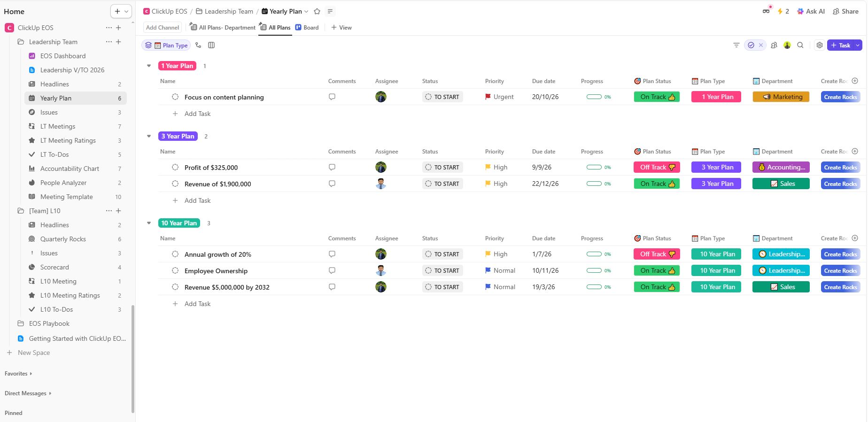Viewport: 868px width, 422px height.
Task: Toggle the closed tasks filter pill
Action: click(752, 45)
